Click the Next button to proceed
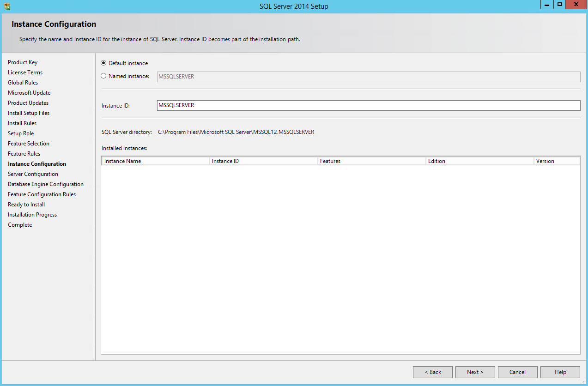 (475, 372)
